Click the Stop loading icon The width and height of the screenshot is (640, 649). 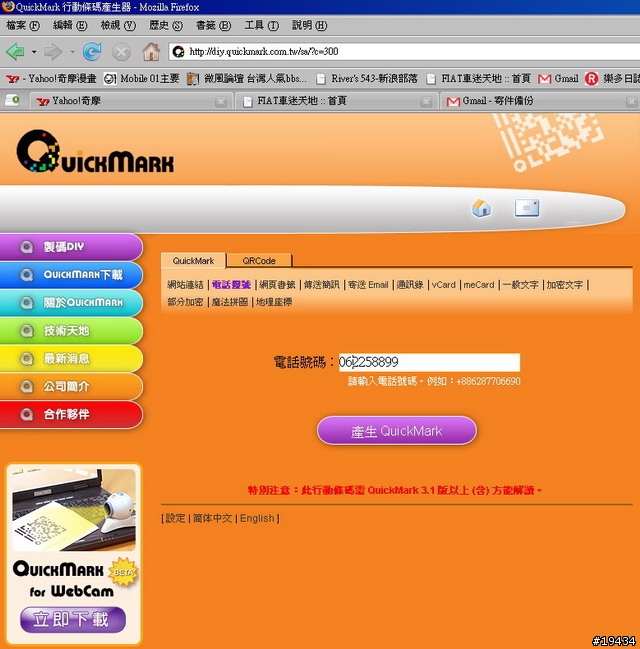pos(121,52)
